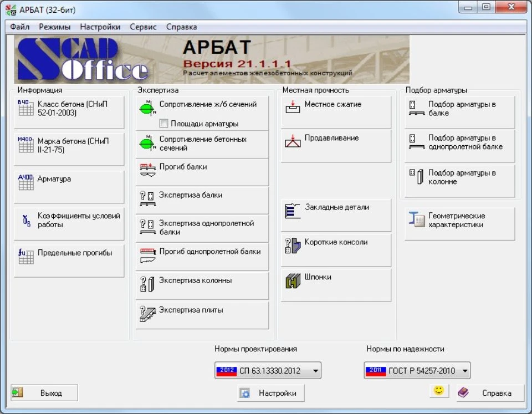Select the Короткие консоли icon
The height and width of the screenshot is (414, 532).
click(x=293, y=246)
